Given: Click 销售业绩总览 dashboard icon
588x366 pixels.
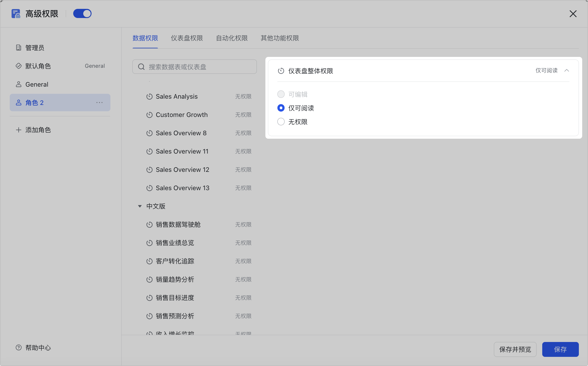Looking at the screenshot, I should pyautogui.click(x=149, y=243).
